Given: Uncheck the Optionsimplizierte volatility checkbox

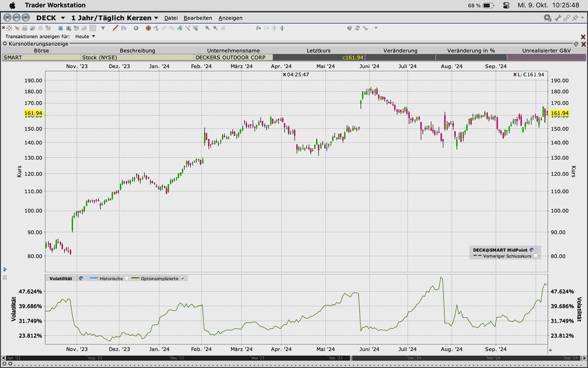Looking at the screenshot, I should [x=182, y=278].
